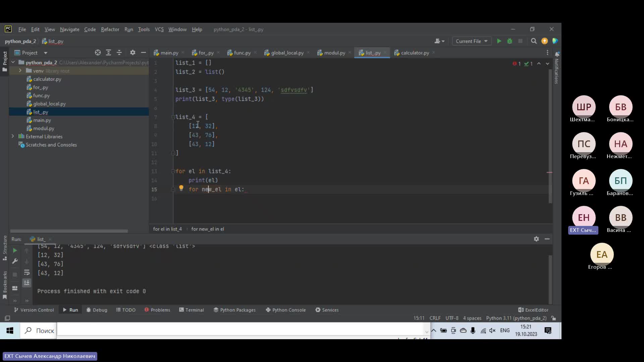Viewport: 644px width, 362px height.
Task: Open Run panel wrench settings icon
Action: point(15,261)
